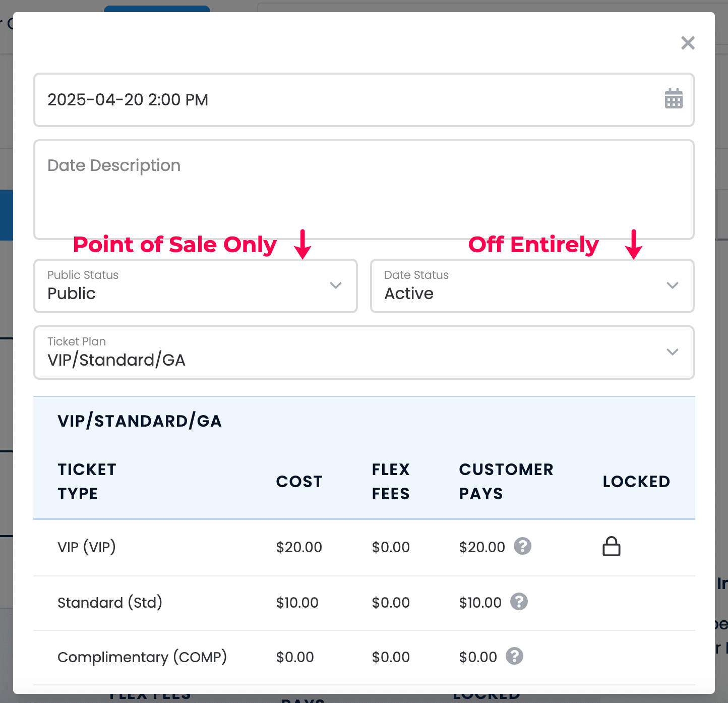Focus the Date Description text area
728x703 pixels.
pos(364,190)
